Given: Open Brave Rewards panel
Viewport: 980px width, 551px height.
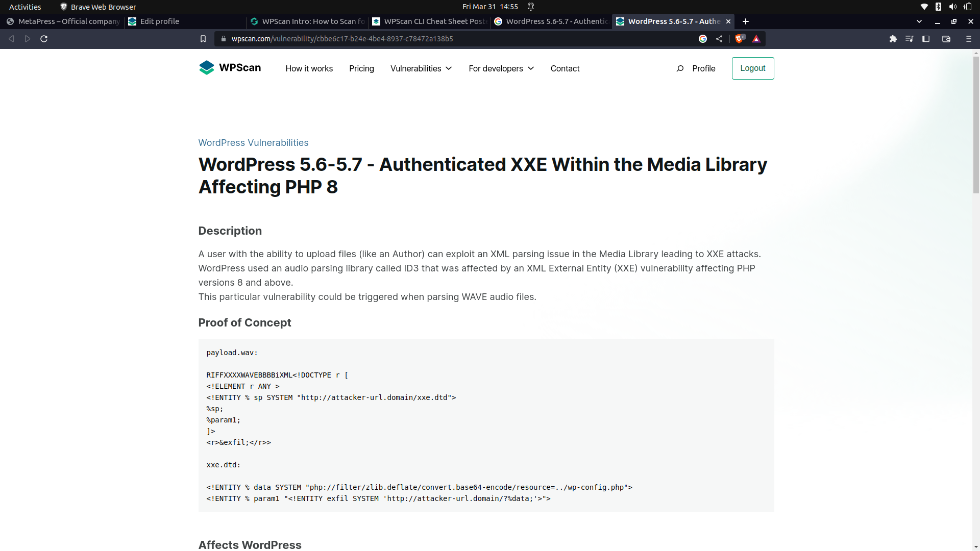Looking at the screenshot, I should (756, 38).
